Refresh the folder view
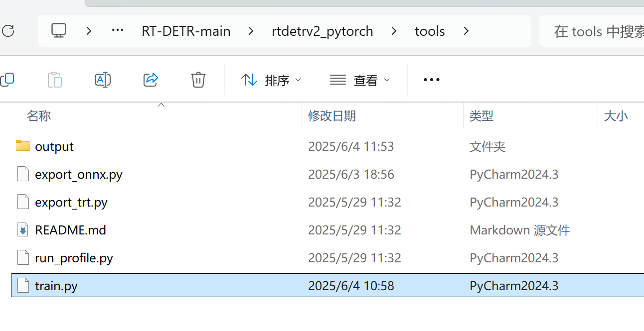 point(8,31)
